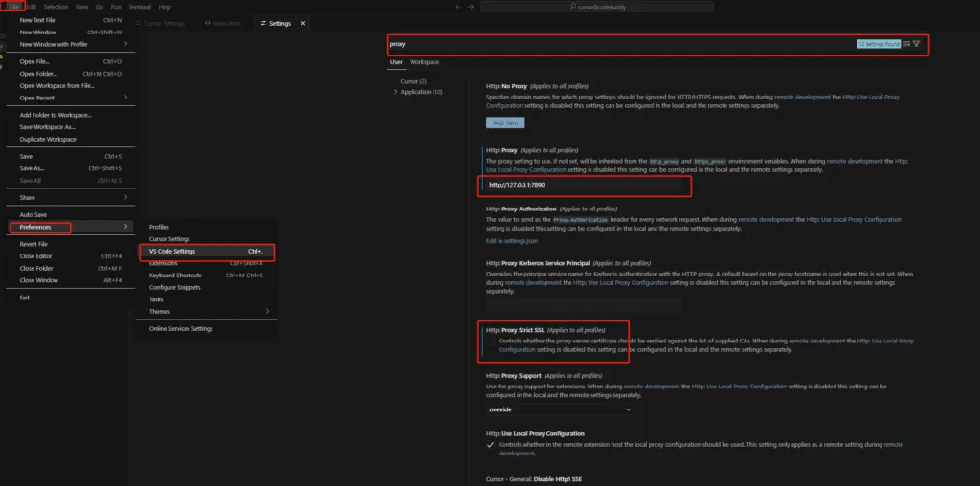The height and width of the screenshot is (486, 980).
Task: Expand the New Window with Profile submenu
Action: tap(125, 44)
